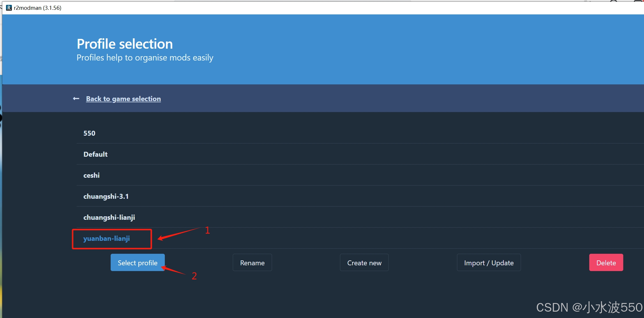Select the chuangshi-3.1 profile
The width and height of the screenshot is (644, 318).
tap(106, 196)
